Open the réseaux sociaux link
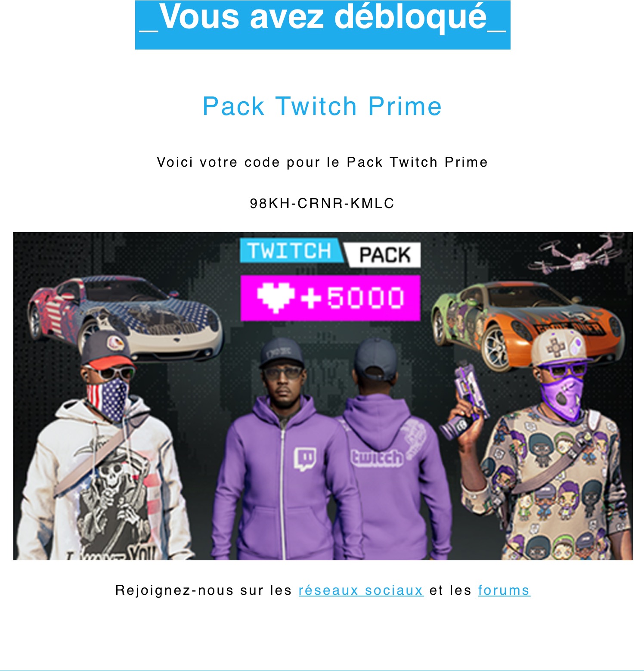 point(361,590)
